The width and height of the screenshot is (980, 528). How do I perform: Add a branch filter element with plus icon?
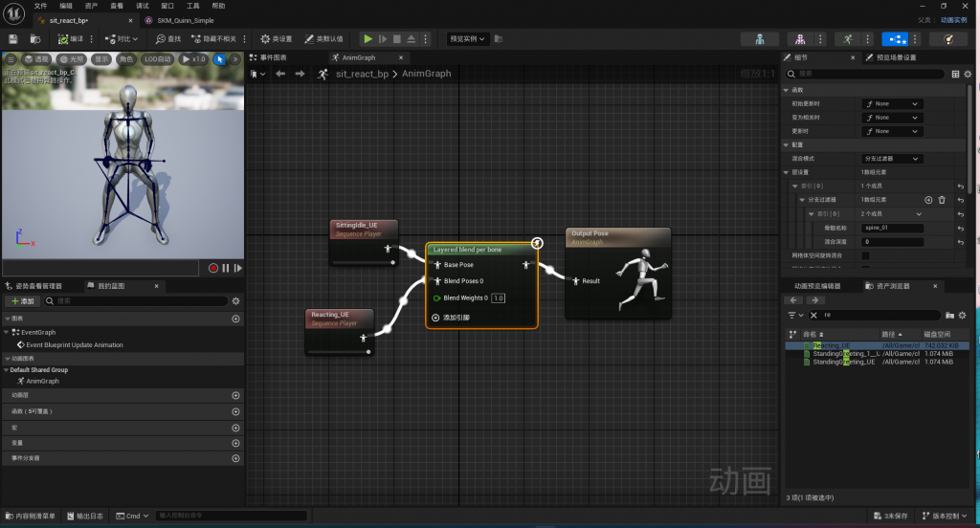point(928,200)
